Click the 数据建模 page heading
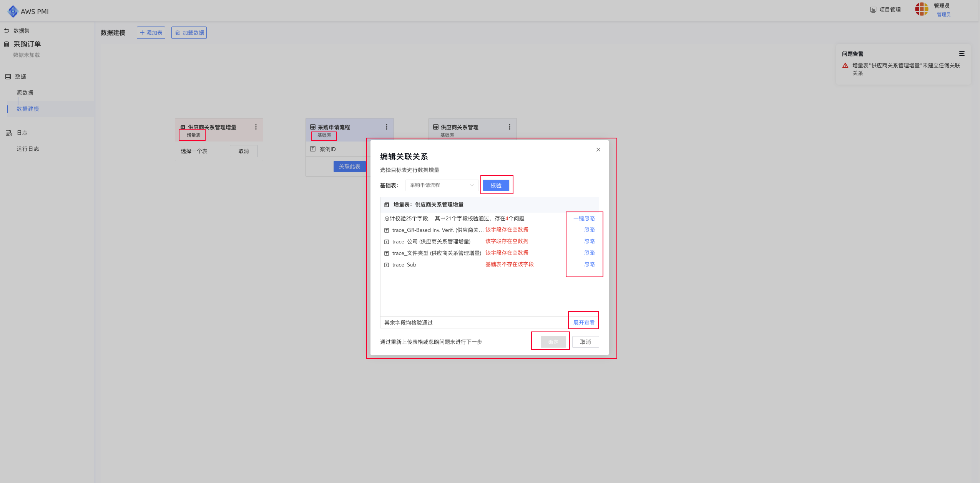The image size is (980, 483). [113, 33]
